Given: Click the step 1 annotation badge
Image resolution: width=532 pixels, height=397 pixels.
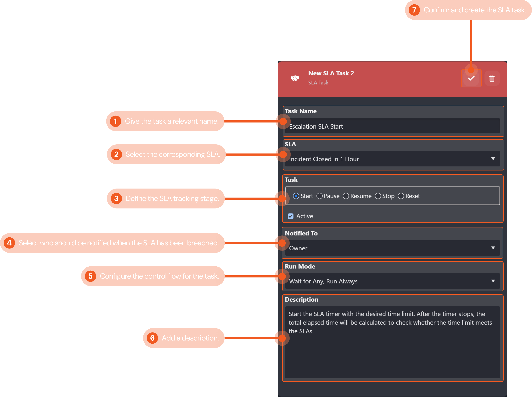Looking at the screenshot, I should [x=115, y=121].
